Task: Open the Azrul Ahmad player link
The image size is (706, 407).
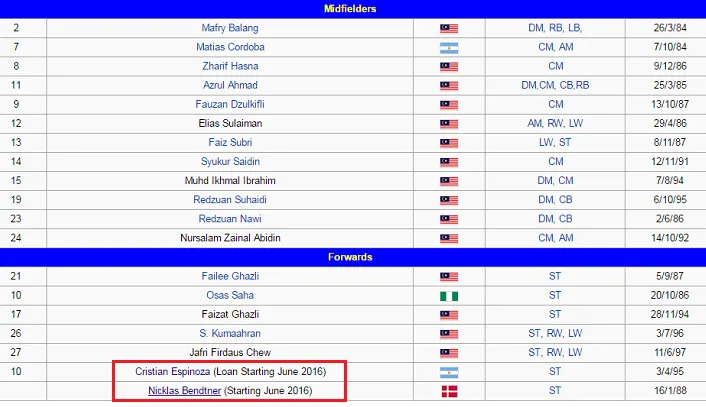Action: pyautogui.click(x=229, y=85)
